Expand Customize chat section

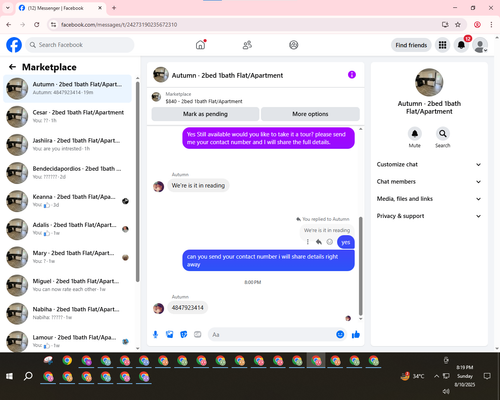[x=429, y=164]
